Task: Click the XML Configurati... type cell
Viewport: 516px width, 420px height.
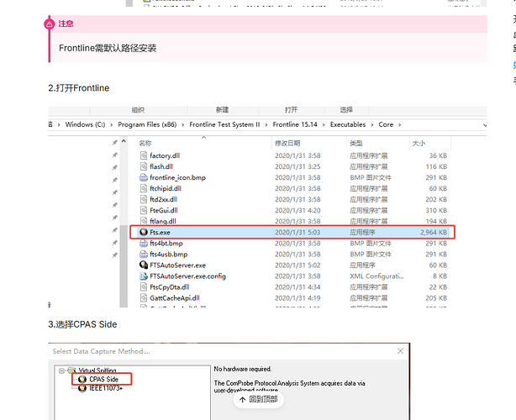Action: tap(376, 276)
